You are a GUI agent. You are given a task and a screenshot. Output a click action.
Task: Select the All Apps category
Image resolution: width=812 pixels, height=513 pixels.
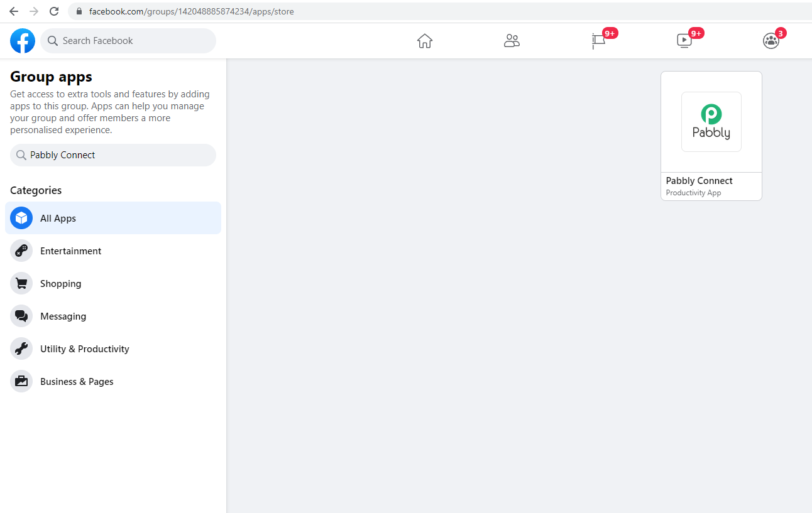113,218
